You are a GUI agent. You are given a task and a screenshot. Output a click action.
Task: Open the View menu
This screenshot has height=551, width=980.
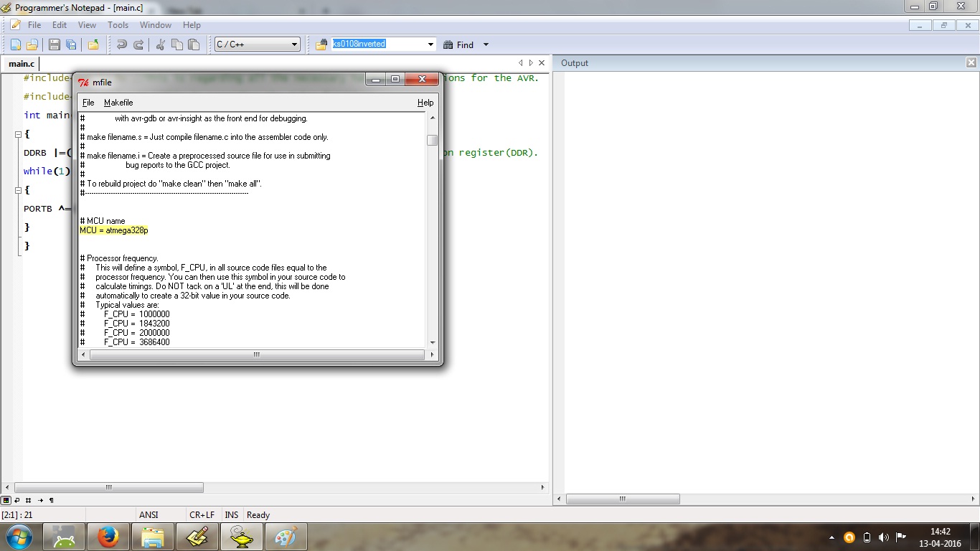tap(87, 25)
